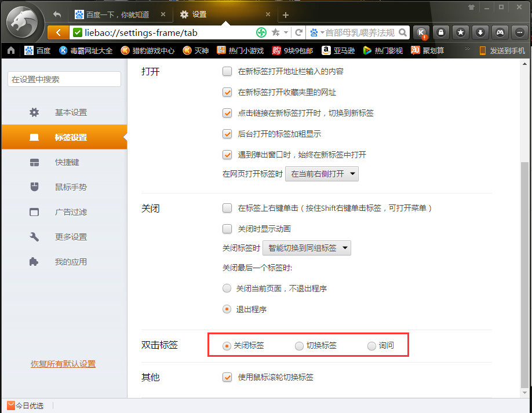Open the Liebao game center icon

[500, 32]
